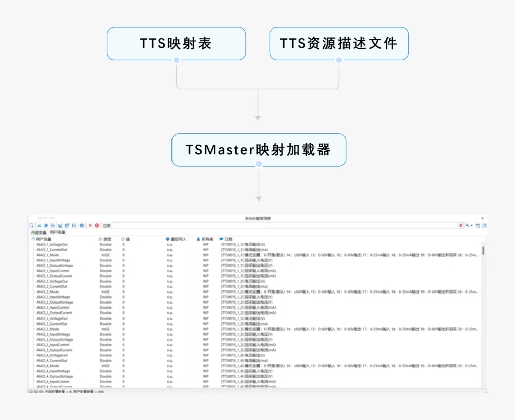Switch to the 内部变量 tab
This screenshot has width=515, height=420.
tap(38, 233)
